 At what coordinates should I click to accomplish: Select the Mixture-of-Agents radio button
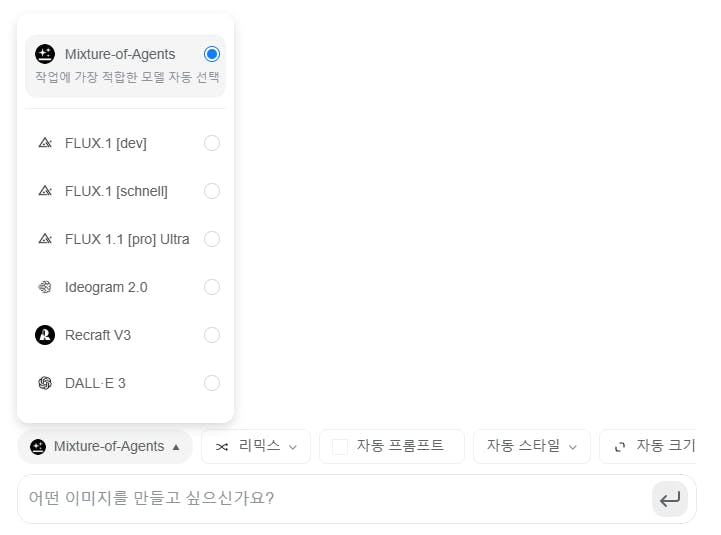[211, 54]
